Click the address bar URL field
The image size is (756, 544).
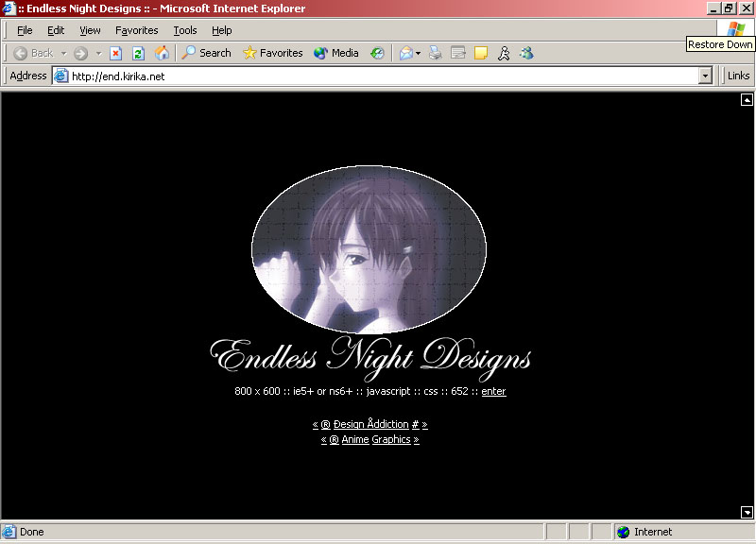click(x=378, y=76)
